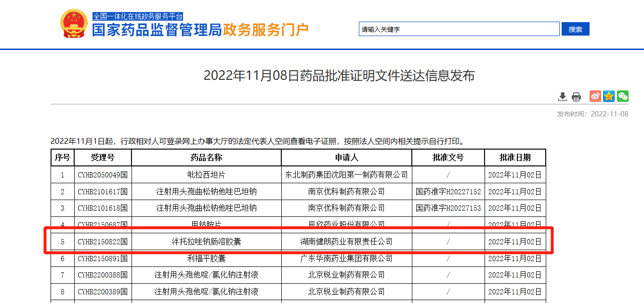Click applicant 南京优科制药有限公司 in row CYHB2101617国
Image resolution: width=644 pixels, height=303 pixels.
click(346, 191)
